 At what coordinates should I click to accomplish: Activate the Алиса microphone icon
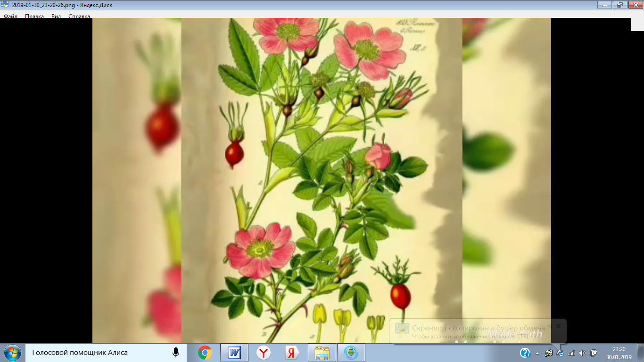point(176,353)
